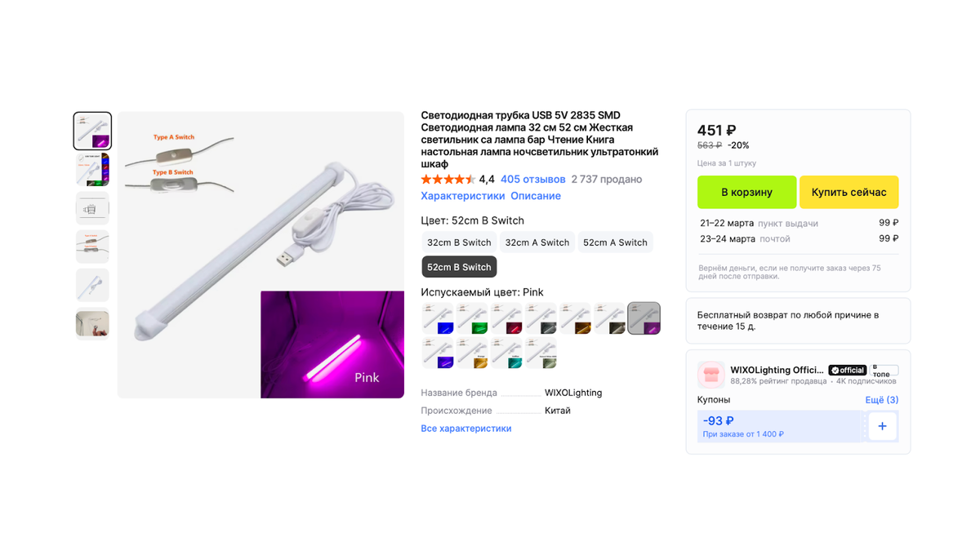Click the 'В топе' seller badge
This screenshot has height=551, width=980.
coord(884,370)
